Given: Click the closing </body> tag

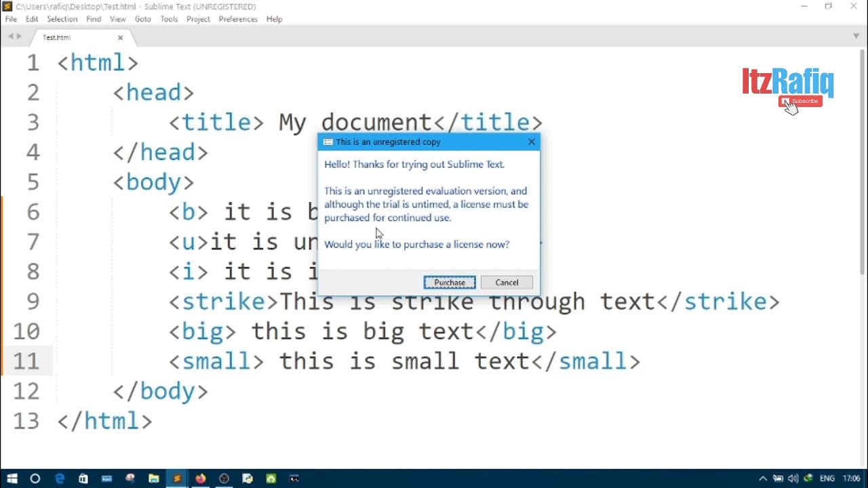Looking at the screenshot, I should pos(161,391).
